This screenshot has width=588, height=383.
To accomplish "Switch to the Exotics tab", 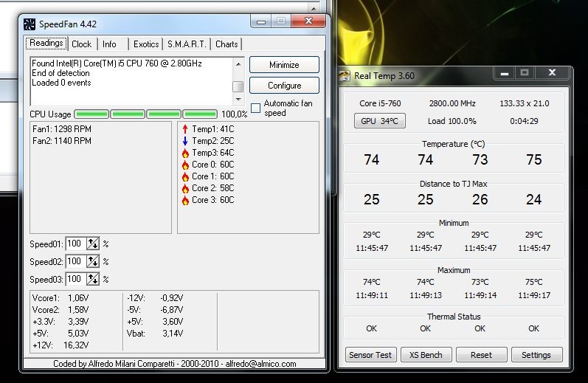I will coord(146,44).
